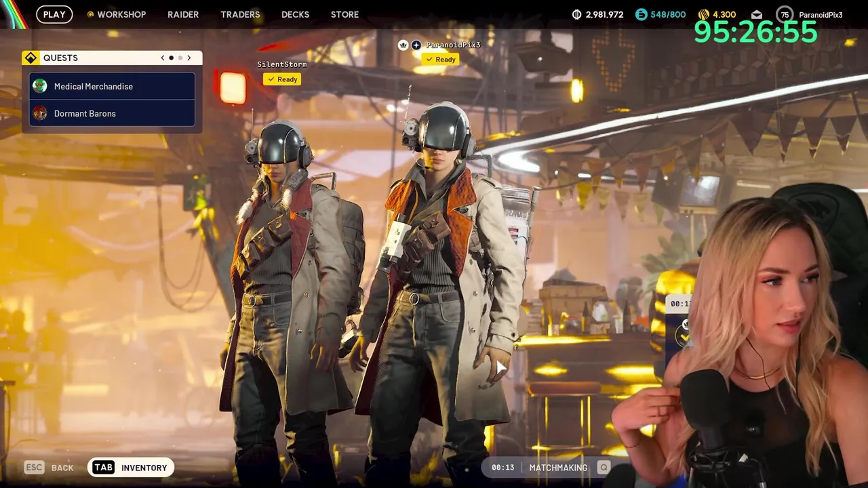This screenshot has height=488, width=868.
Task: Click the 00:13 matchmaking timer
Action: pos(502,468)
